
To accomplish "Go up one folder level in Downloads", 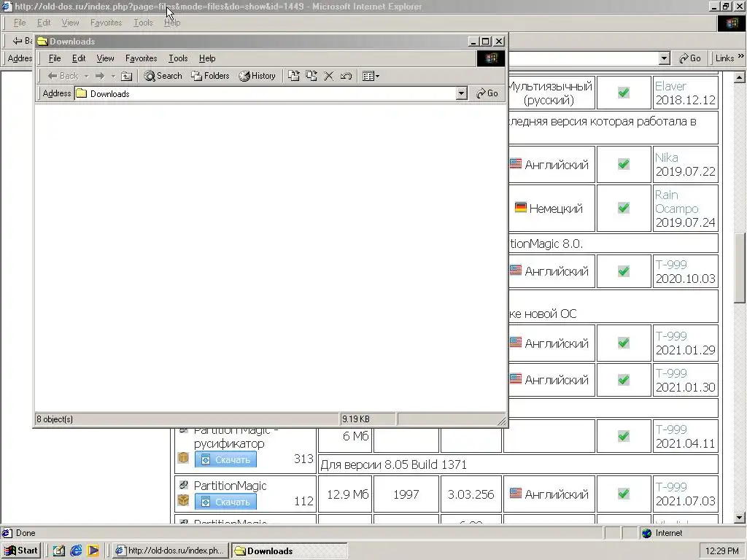I will 126,76.
